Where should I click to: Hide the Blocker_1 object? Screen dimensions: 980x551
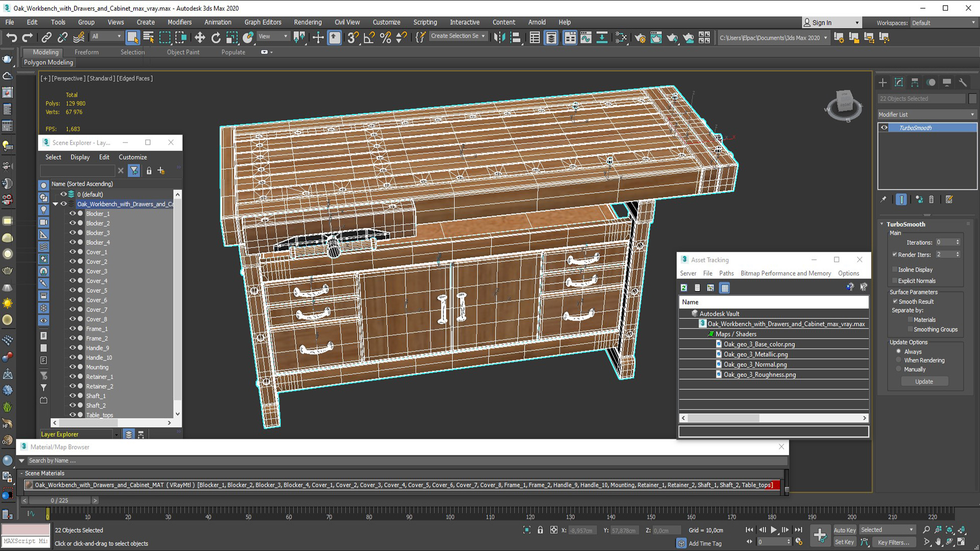[x=72, y=214]
